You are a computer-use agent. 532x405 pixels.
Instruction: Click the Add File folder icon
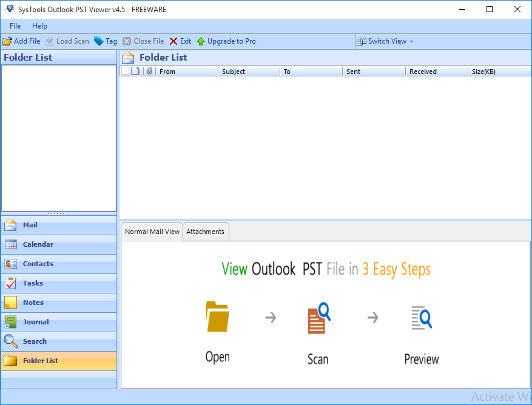pyautogui.click(x=7, y=41)
